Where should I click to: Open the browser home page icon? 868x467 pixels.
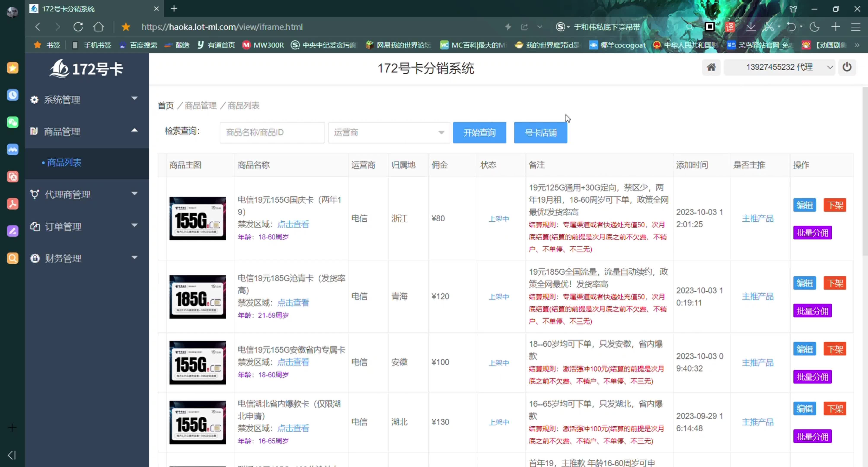pyautogui.click(x=99, y=27)
